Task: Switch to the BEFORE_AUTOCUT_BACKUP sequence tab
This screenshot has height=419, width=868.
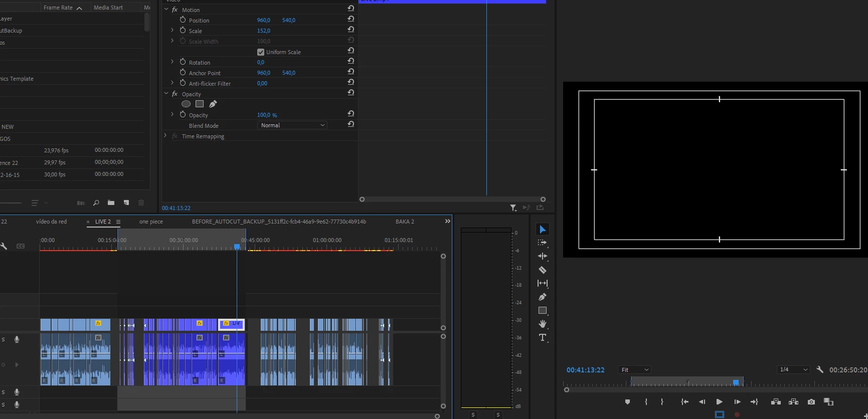Action: point(279,222)
